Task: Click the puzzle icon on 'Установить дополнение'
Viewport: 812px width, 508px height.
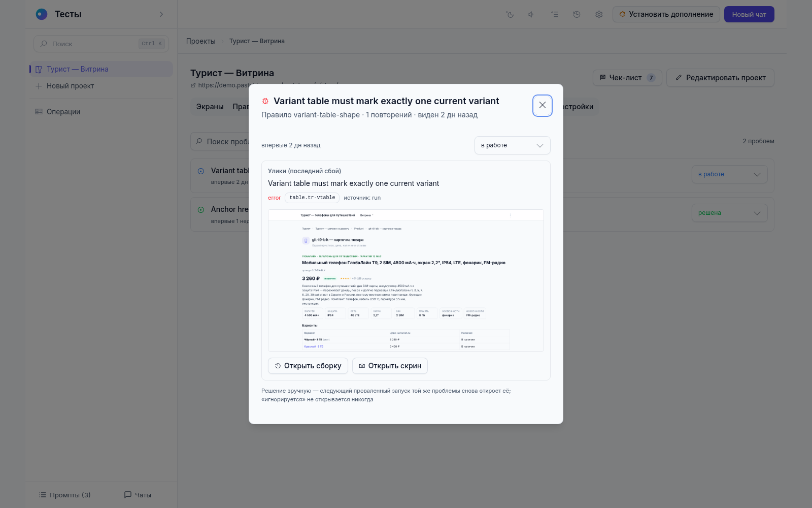Action: (622, 14)
